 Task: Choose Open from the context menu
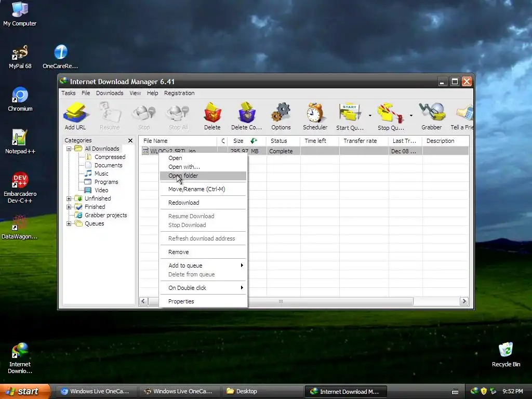tap(203, 158)
